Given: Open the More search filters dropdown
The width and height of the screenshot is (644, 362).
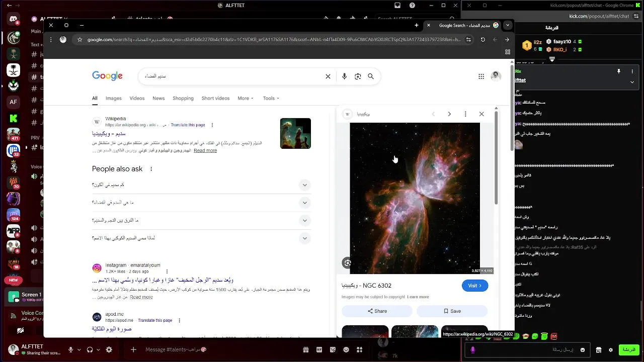Looking at the screenshot, I should [246, 99].
